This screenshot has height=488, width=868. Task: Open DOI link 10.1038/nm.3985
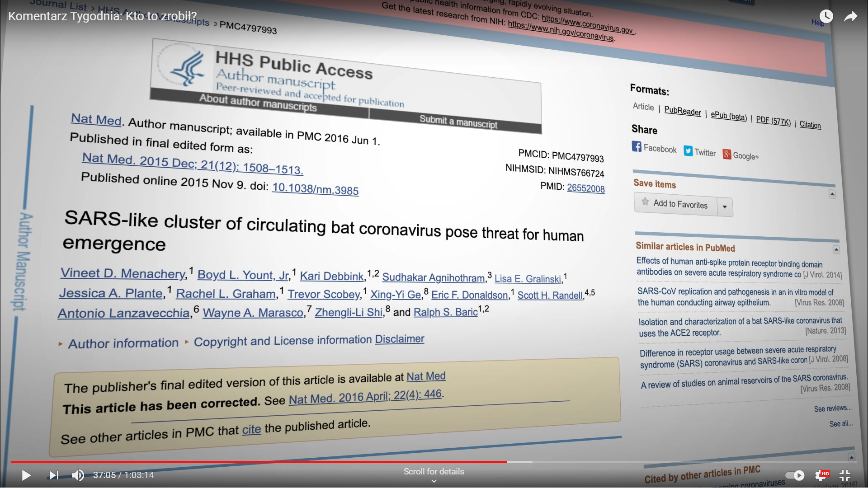coord(315,189)
